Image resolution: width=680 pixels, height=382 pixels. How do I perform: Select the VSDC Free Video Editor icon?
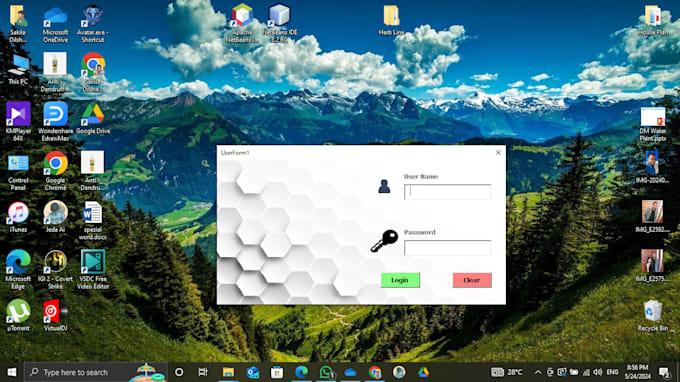tap(93, 269)
